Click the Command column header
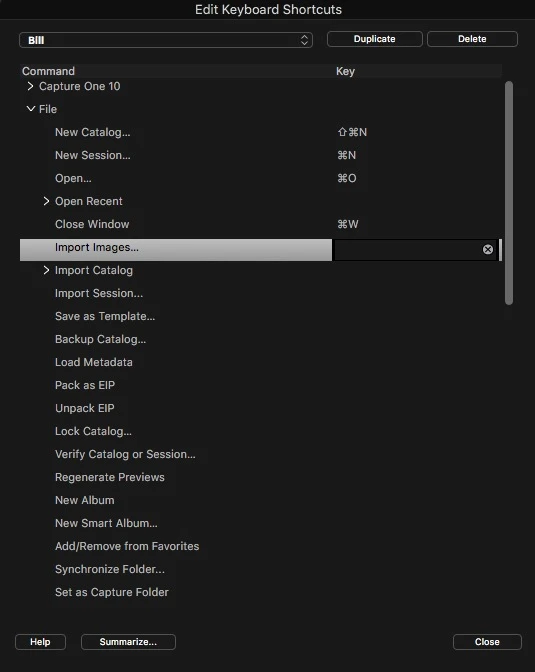The width and height of the screenshot is (535, 672). click(48, 71)
